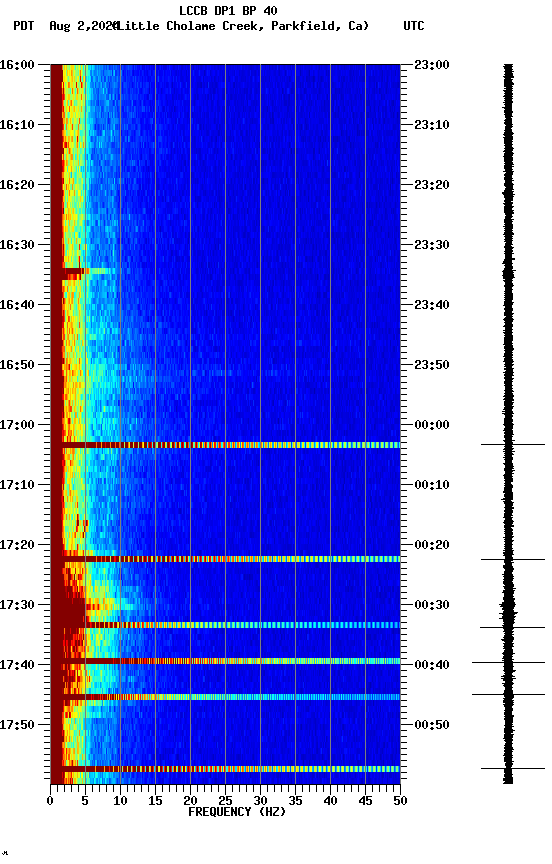This screenshot has width=552, height=864.
Task: Click the 17:00 PDT time label
Action: click(17, 425)
